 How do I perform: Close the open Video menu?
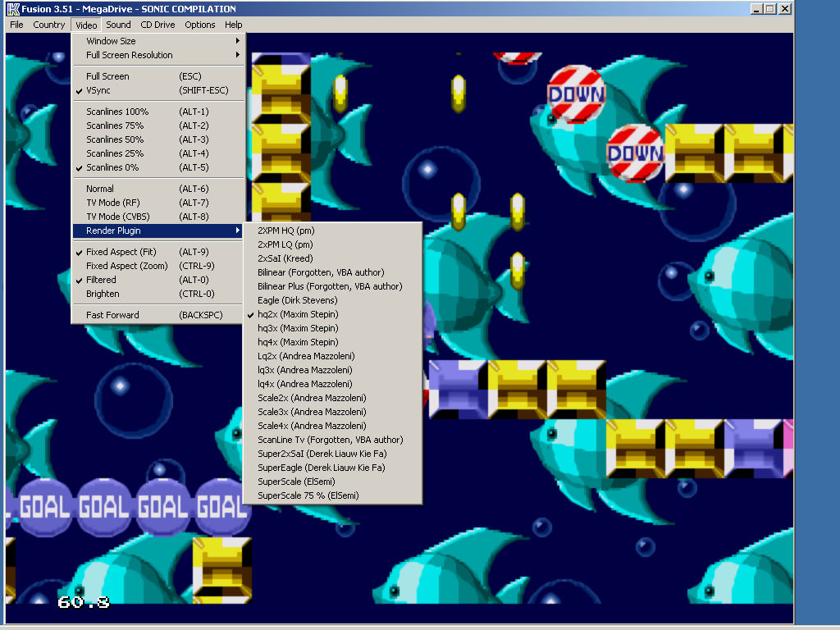[x=86, y=25]
